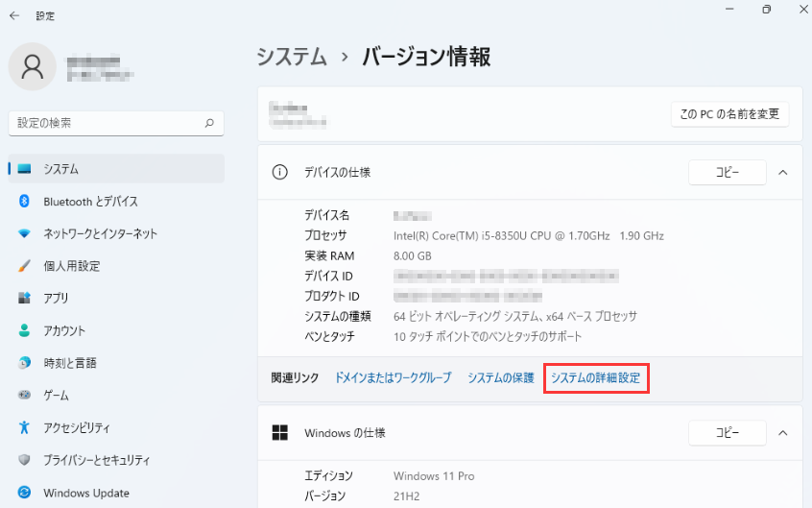Image resolution: width=812 pixels, height=508 pixels.
Task: Open Windows Update page
Action: (116, 492)
